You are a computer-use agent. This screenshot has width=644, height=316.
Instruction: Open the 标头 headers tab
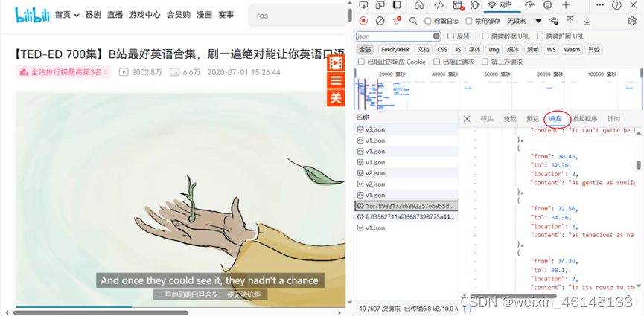[487, 119]
